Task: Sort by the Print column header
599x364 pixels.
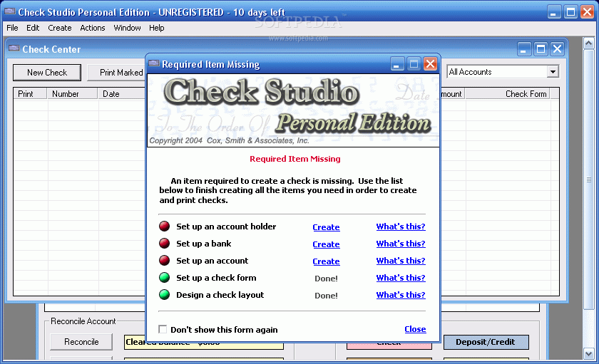Action: pyautogui.click(x=30, y=94)
